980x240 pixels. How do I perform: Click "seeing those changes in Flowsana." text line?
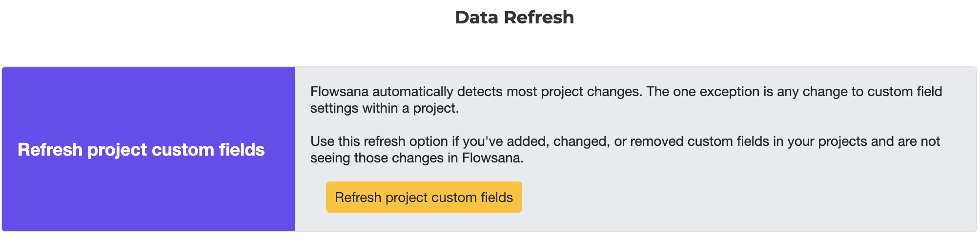(417, 158)
